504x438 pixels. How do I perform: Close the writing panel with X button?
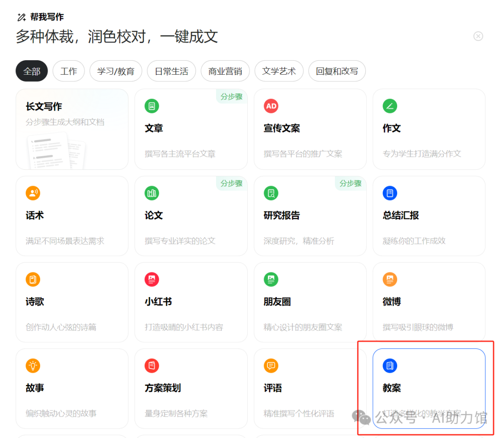pos(478,36)
